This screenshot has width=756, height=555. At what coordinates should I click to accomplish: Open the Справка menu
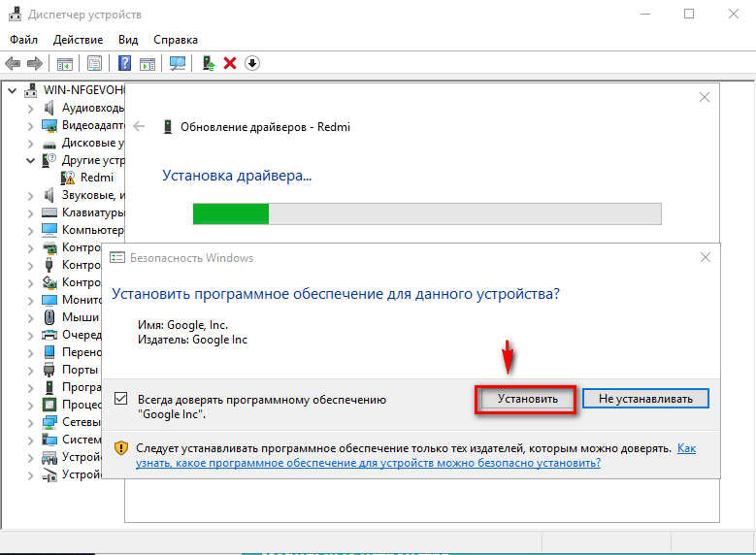tap(175, 40)
